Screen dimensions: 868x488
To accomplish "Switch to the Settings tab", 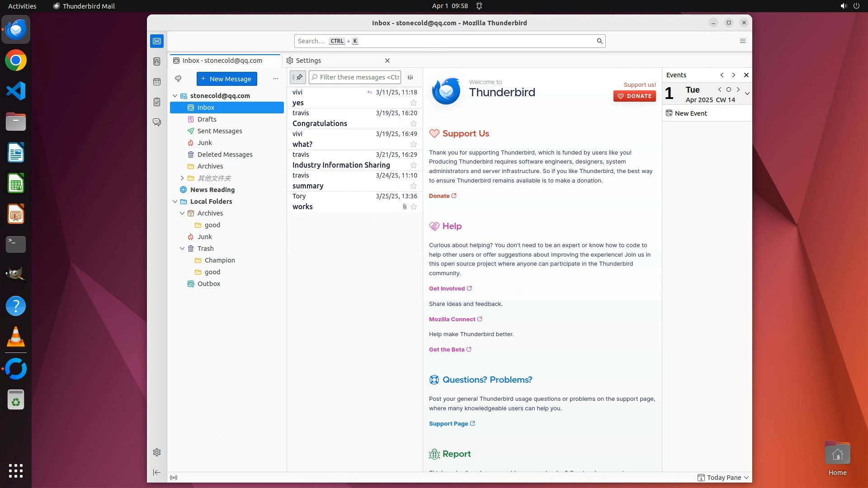I will [308, 61].
